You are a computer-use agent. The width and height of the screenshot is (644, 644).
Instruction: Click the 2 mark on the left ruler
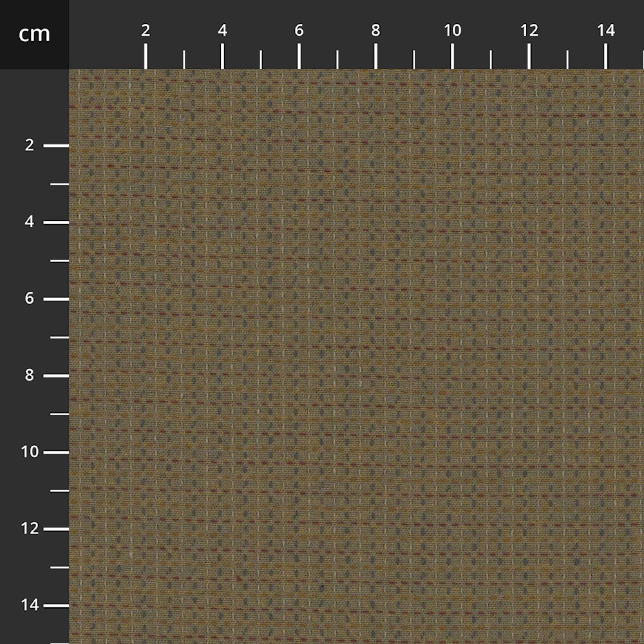(30, 146)
